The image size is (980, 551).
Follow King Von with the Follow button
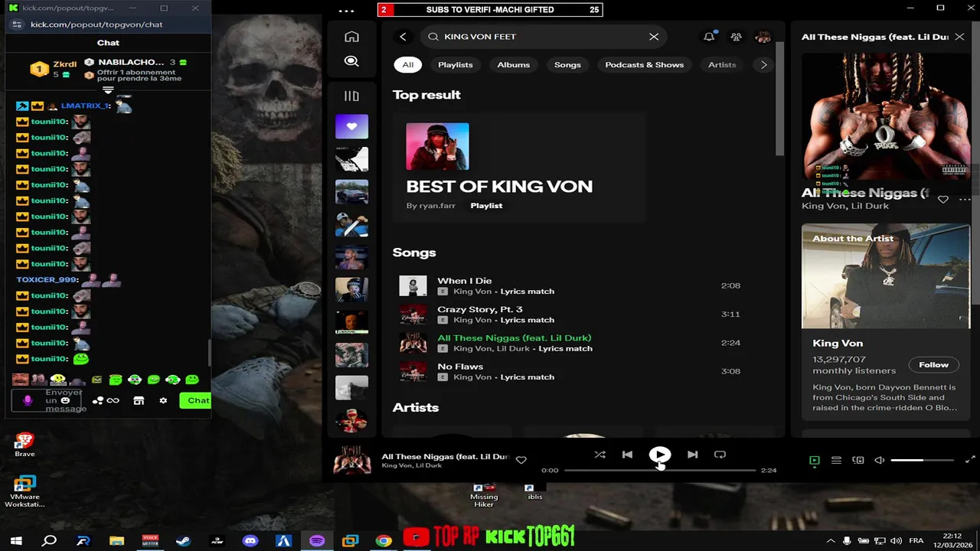point(933,364)
